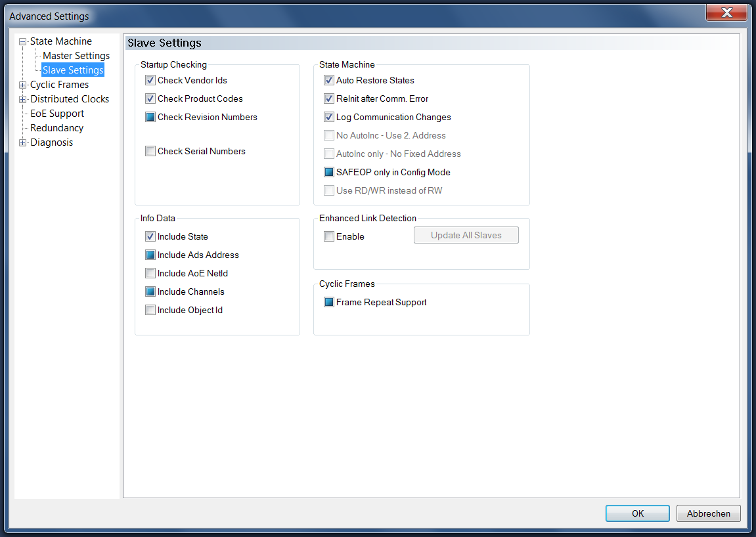
Task: Expand the Diagnosis tree node
Action: (23, 143)
